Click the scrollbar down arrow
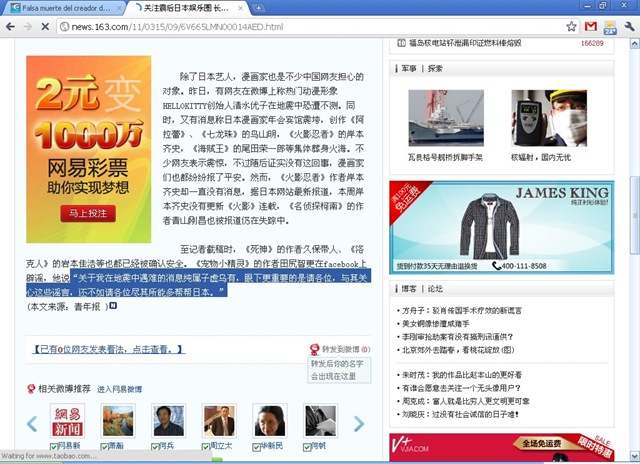Screen dimensions: 640x464 coord(635,455)
